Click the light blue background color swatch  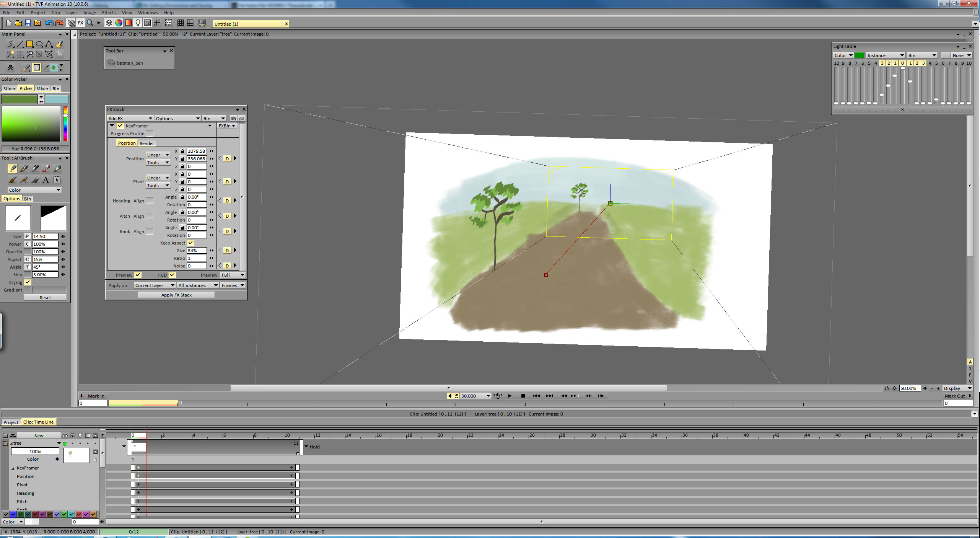[x=57, y=99]
